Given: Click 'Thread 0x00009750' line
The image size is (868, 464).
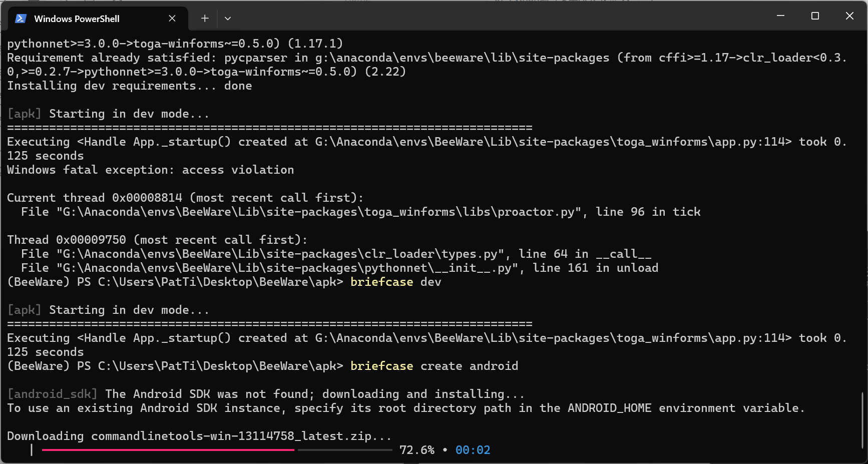Looking at the screenshot, I should (x=157, y=240).
